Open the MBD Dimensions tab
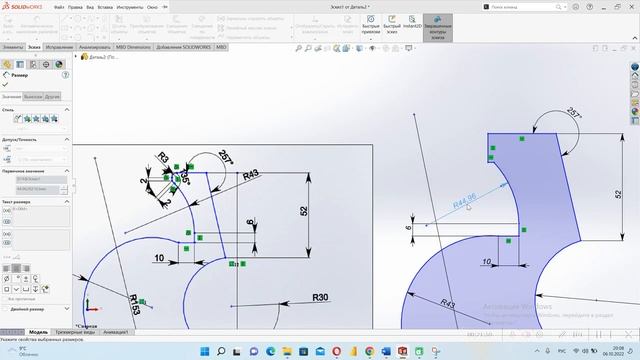The height and width of the screenshot is (360, 640). click(133, 47)
